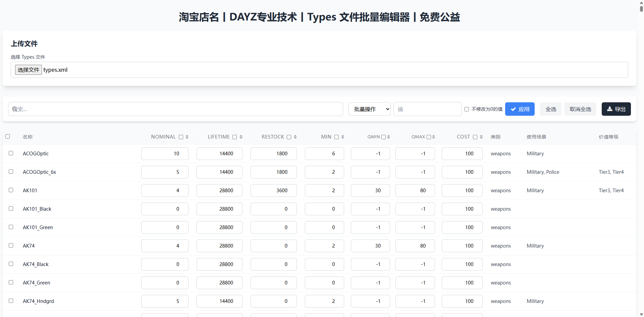Click the 上传文件 section heading
This screenshot has height=317, width=644.
[24, 44]
